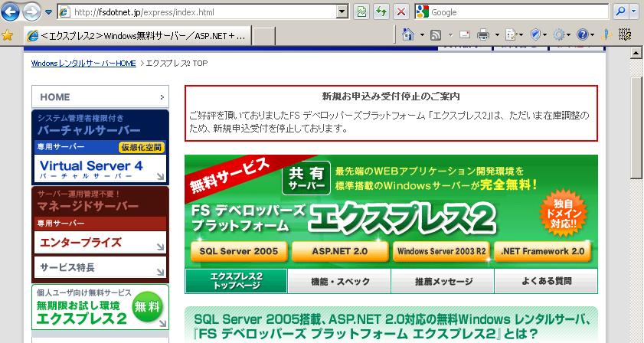644x343 pixels.
Task: Click the orange 独自ドメイン対応 starburst badge
Action: (x=564, y=213)
